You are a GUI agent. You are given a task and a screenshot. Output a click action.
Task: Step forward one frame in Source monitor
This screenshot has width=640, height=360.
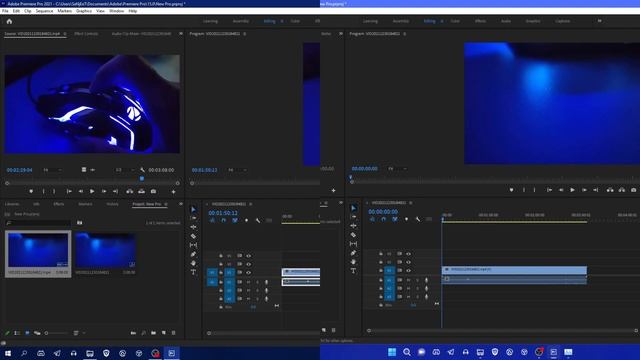click(x=104, y=191)
